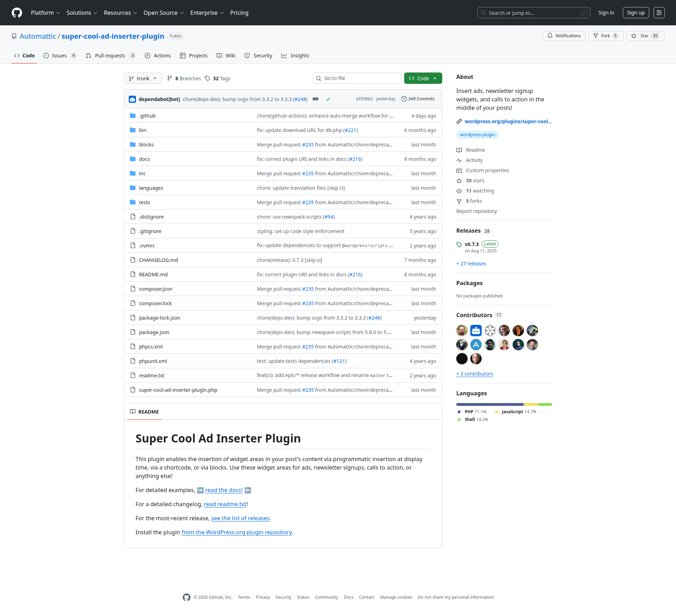Click the Sign up button
Screen dimensions: 676x616
636,13
